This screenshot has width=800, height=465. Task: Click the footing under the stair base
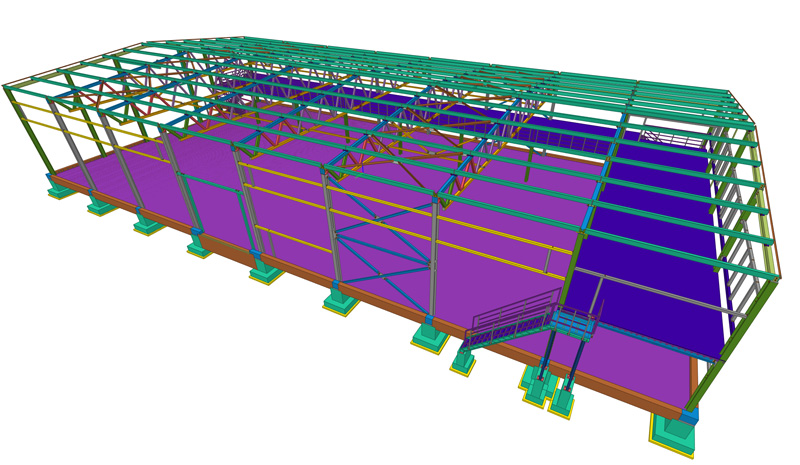[463, 361]
